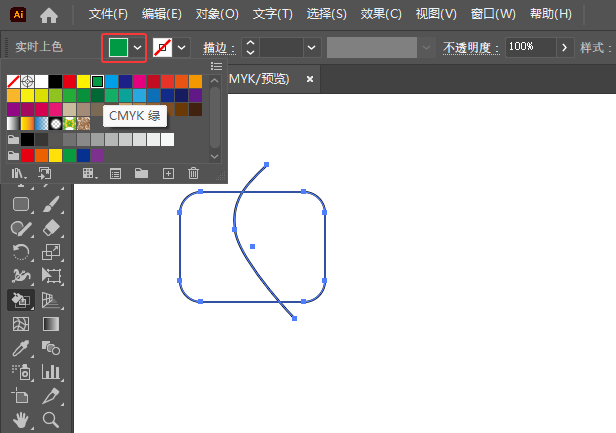Select the purple swatch in bottom group
616x433 pixels.
[97, 156]
